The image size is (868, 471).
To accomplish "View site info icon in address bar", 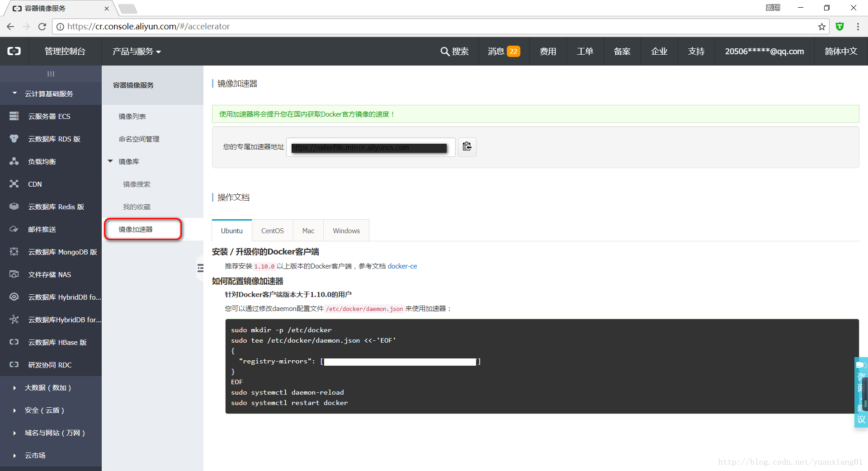I will (60, 27).
